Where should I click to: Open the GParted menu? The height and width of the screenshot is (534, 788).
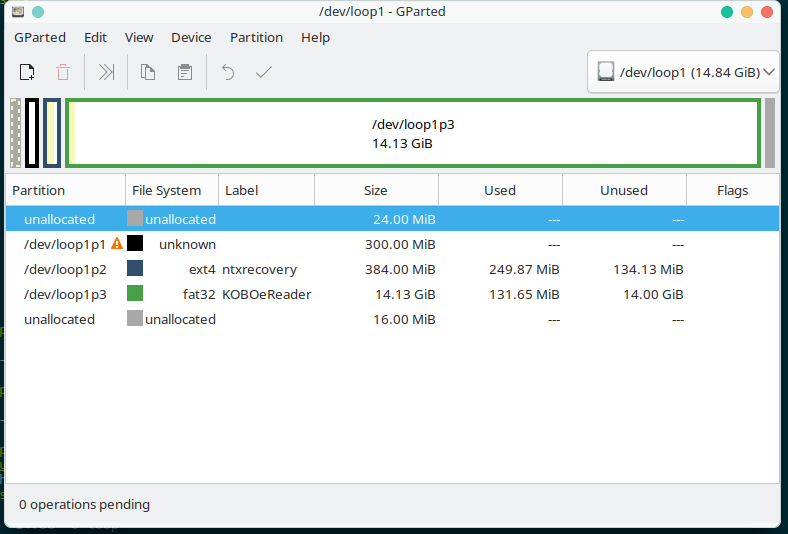[x=40, y=37]
